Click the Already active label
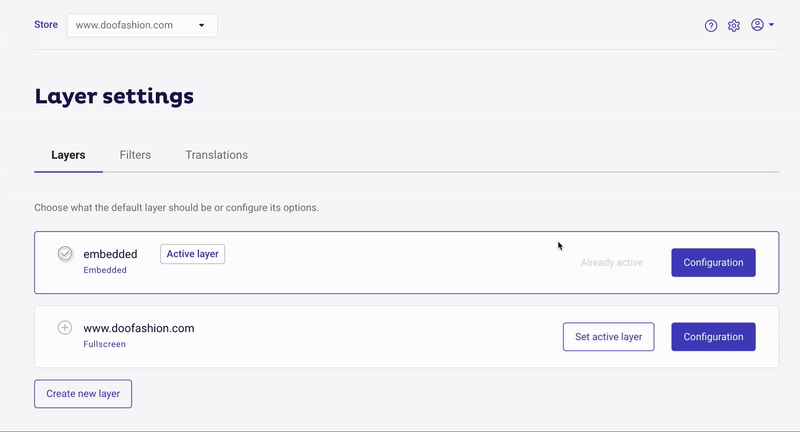 612,263
